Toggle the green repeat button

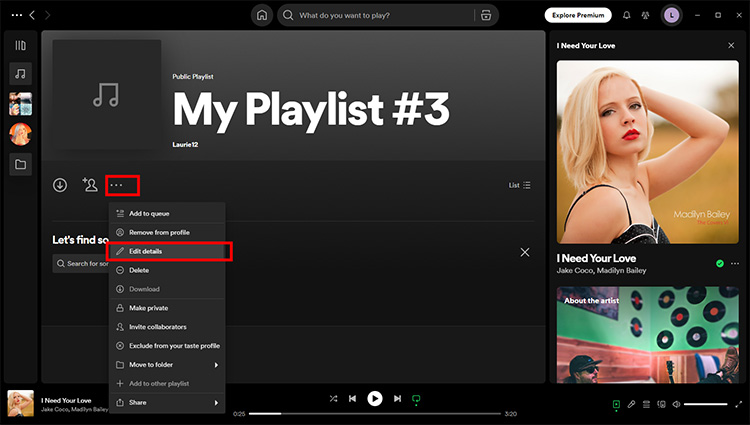tap(416, 399)
